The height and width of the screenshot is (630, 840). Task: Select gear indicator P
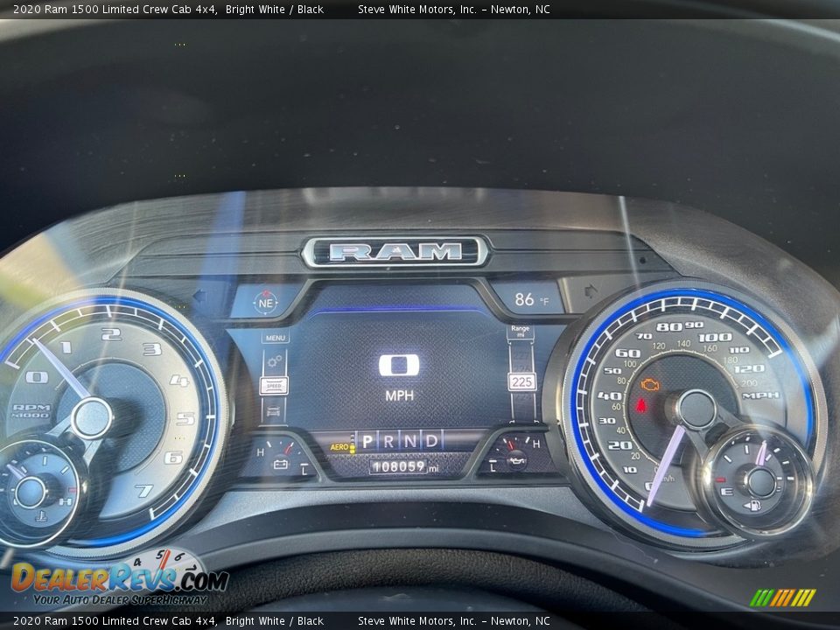tap(367, 441)
